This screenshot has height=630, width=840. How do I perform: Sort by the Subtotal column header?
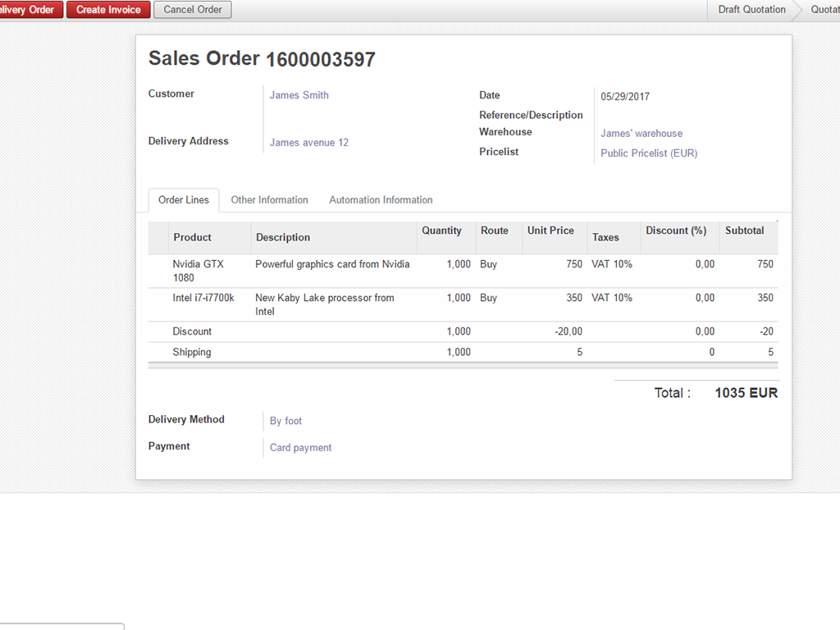tap(744, 231)
